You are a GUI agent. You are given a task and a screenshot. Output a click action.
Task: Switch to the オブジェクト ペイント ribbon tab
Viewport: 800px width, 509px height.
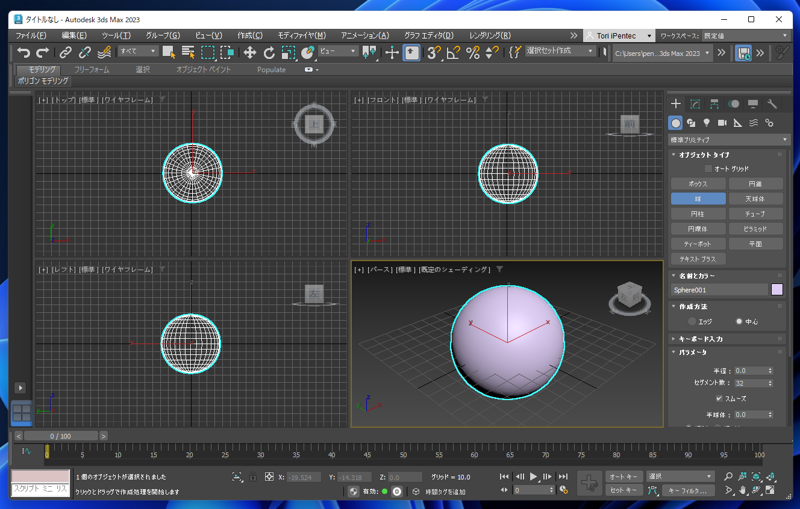point(204,69)
